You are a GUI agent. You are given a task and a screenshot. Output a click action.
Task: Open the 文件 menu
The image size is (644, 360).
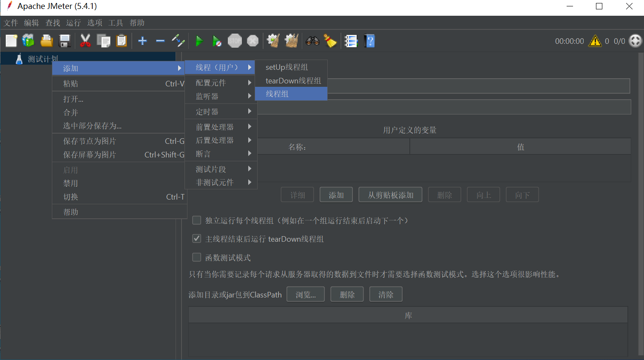(11, 23)
